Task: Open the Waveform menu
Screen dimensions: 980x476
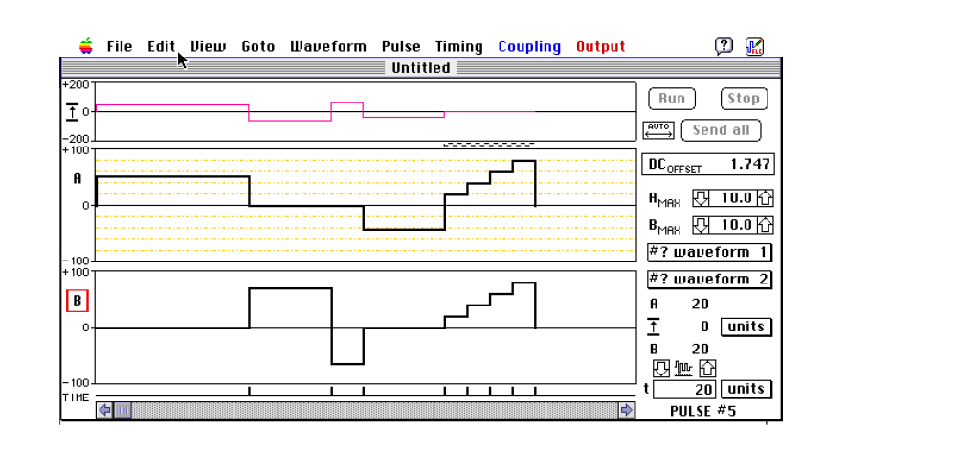Action: tap(328, 46)
